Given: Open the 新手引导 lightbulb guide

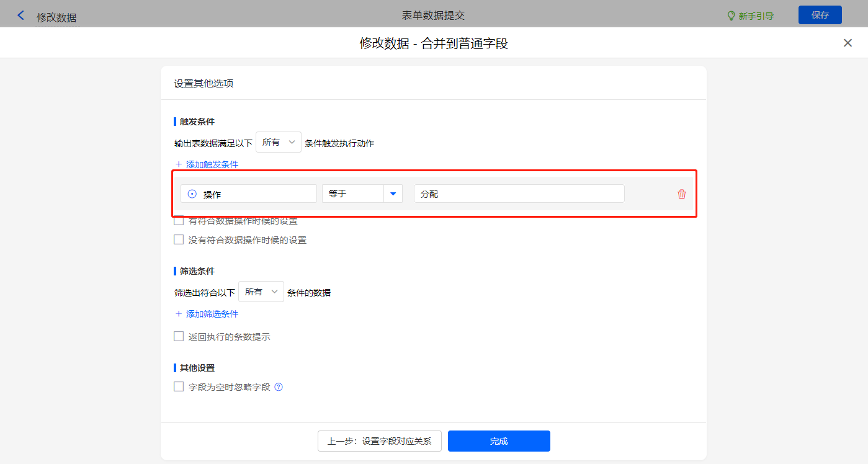Looking at the screenshot, I should click(x=751, y=16).
